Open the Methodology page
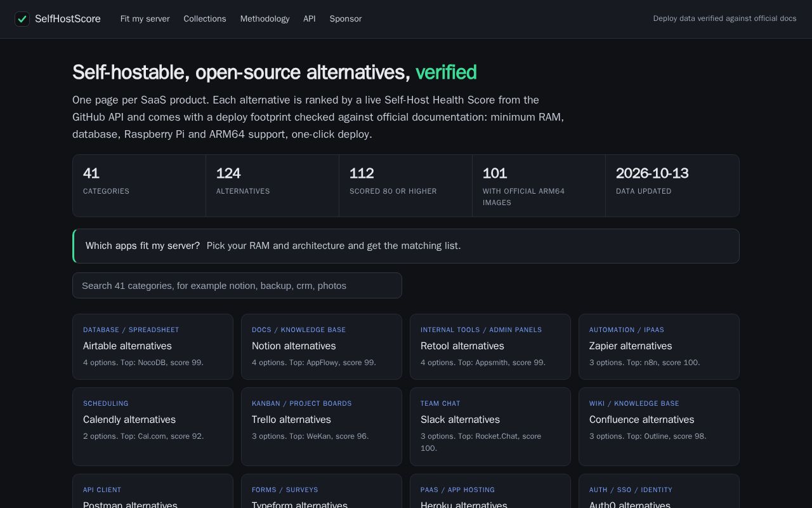The height and width of the screenshot is (508, 812). pos(265,19)
